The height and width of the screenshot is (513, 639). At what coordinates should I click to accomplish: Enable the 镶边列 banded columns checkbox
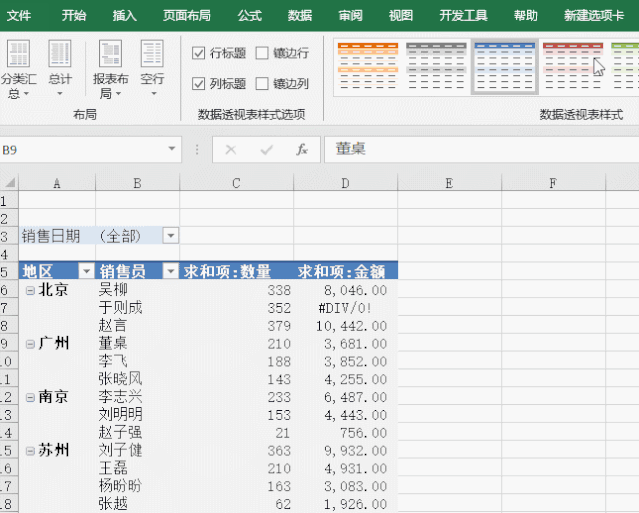pos(262,84)
